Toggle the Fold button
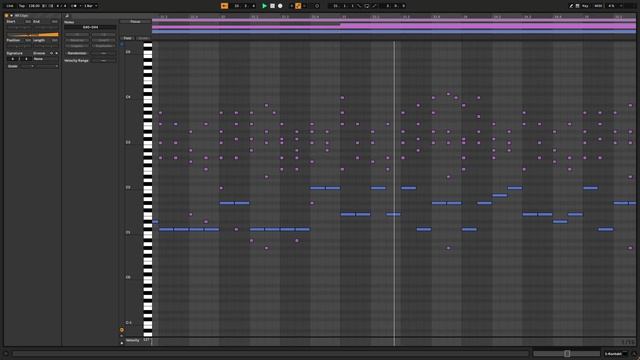This screenshot has width=640, height=360. pos(127,38)
